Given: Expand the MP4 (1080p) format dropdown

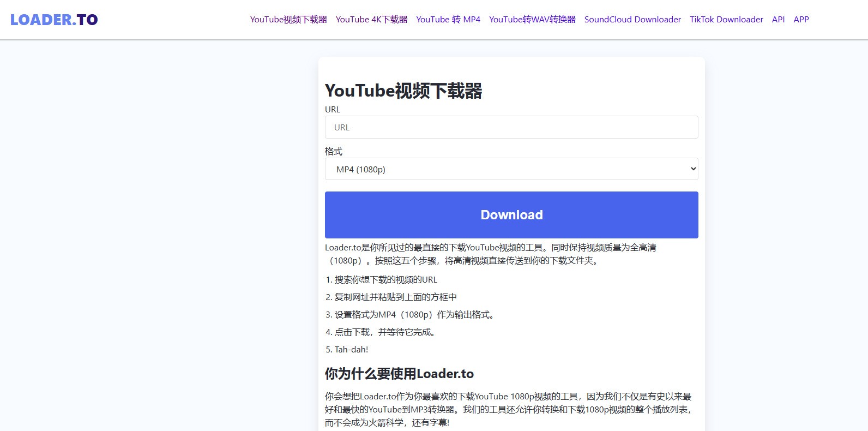Looking at the screenshot, I should tap(511, 169).
